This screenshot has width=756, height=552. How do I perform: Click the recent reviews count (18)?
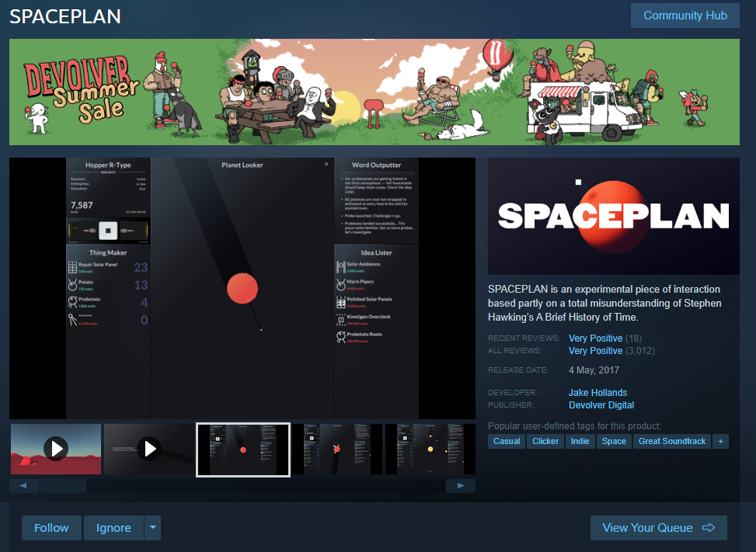click(633, 338)
